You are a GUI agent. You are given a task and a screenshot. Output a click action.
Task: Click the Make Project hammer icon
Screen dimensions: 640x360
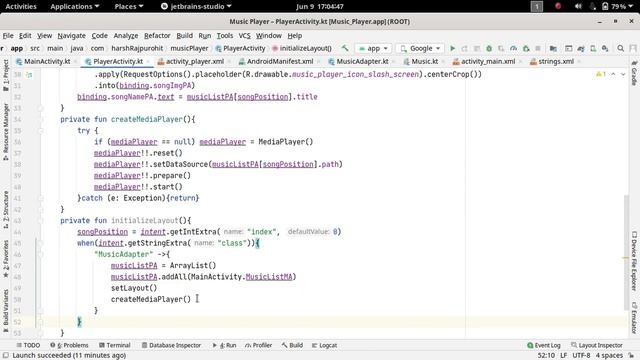click(345, 48)
